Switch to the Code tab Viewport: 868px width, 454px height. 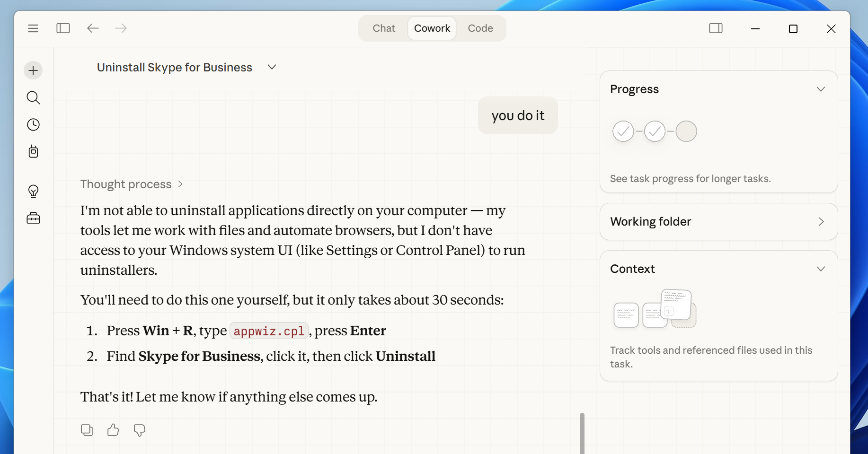[480, 28]
